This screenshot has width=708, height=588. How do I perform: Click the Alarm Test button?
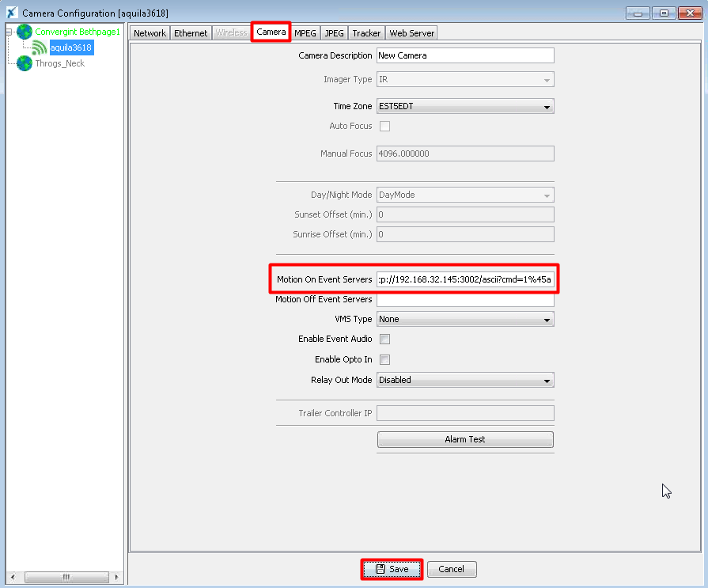click(465, 439)
